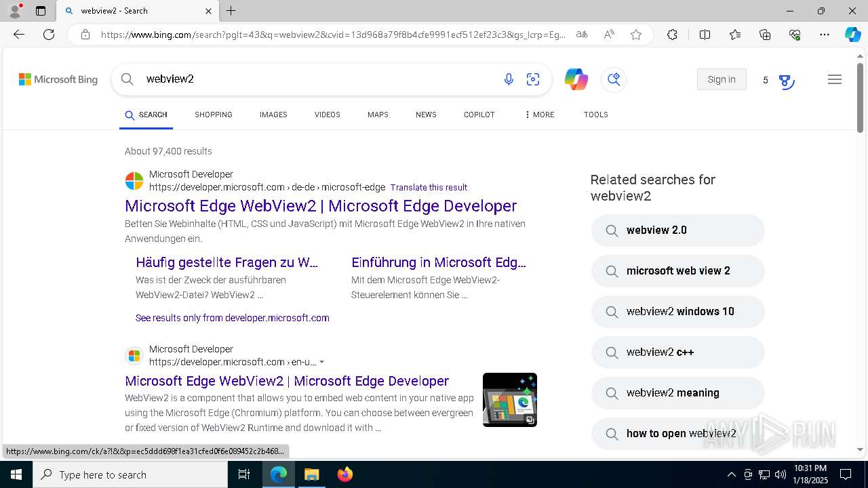The height and width of the screenshot is (488, 868).
Task: Click the magnifier icon in search box
Action: (127, 79)
